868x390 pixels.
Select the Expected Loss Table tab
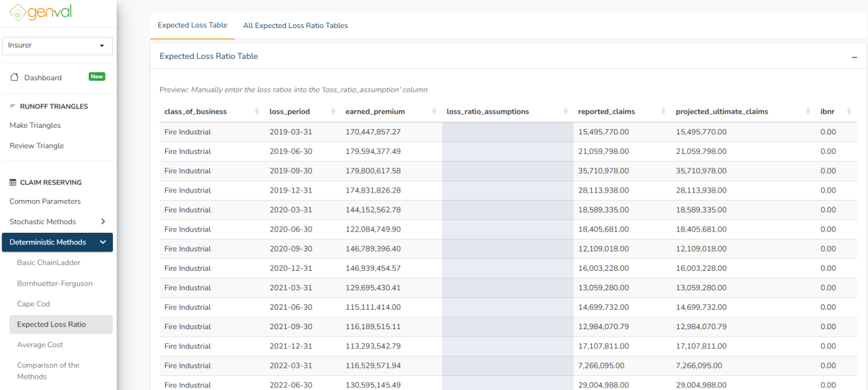pos(192,25)
